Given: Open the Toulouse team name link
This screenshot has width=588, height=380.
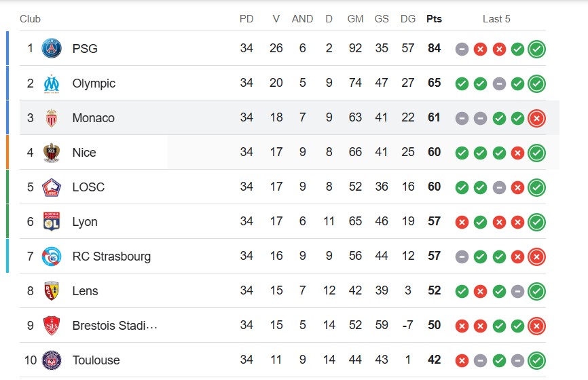Looking at the screenshot, I should pos(96,360).
